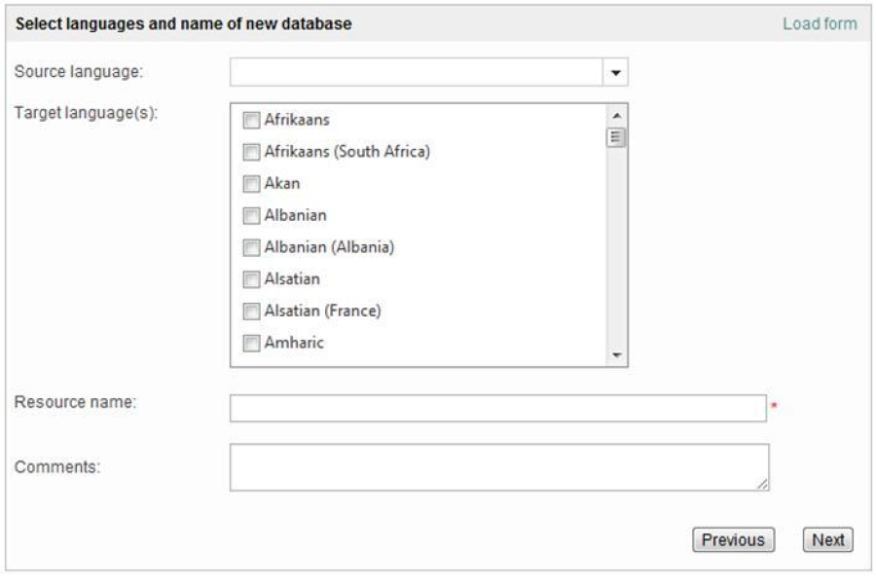The width and height of the screenshot is (876, 588).
Task: Select the Albanian checkbox
Action: (x=251, y=216)
